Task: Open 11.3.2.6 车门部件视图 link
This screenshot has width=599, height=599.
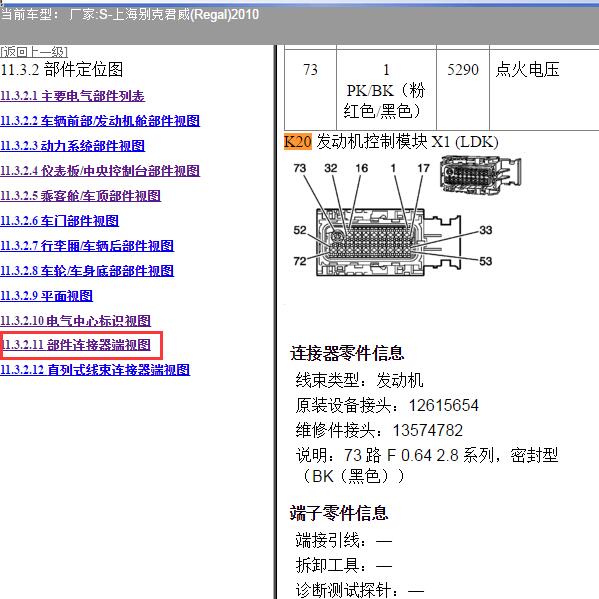Action: coord(60,220)
